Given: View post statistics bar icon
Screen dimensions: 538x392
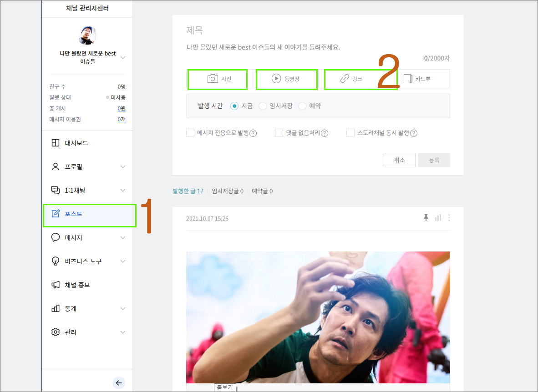Looking at the screenshot, I should [438, 217].
